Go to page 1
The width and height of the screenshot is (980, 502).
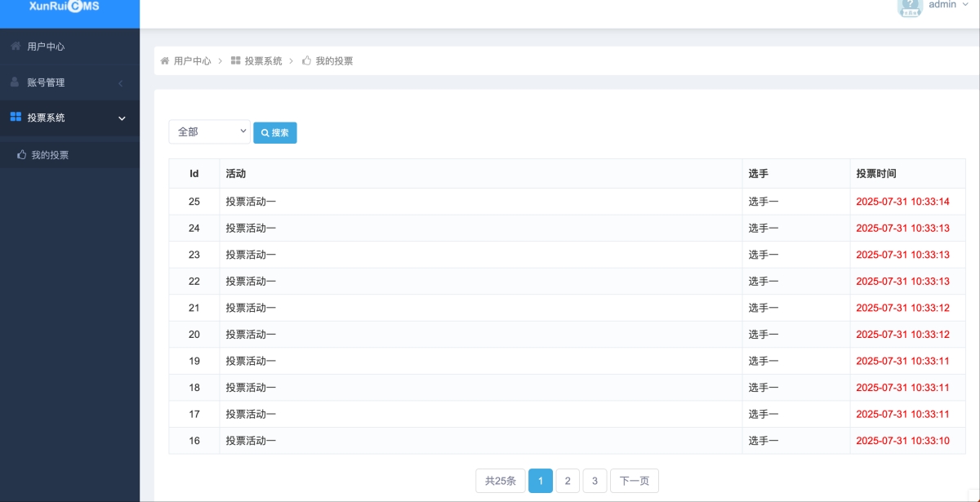tap(541, 481)
